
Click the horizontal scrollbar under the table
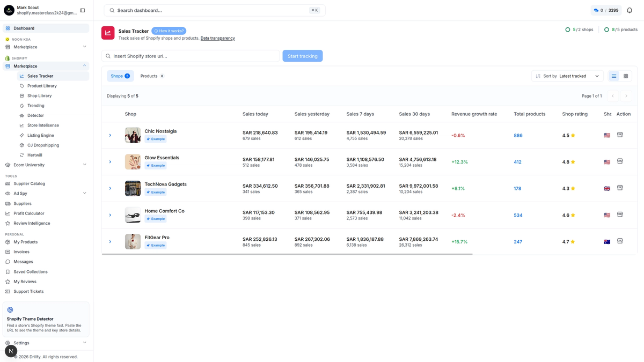(287, 254)
